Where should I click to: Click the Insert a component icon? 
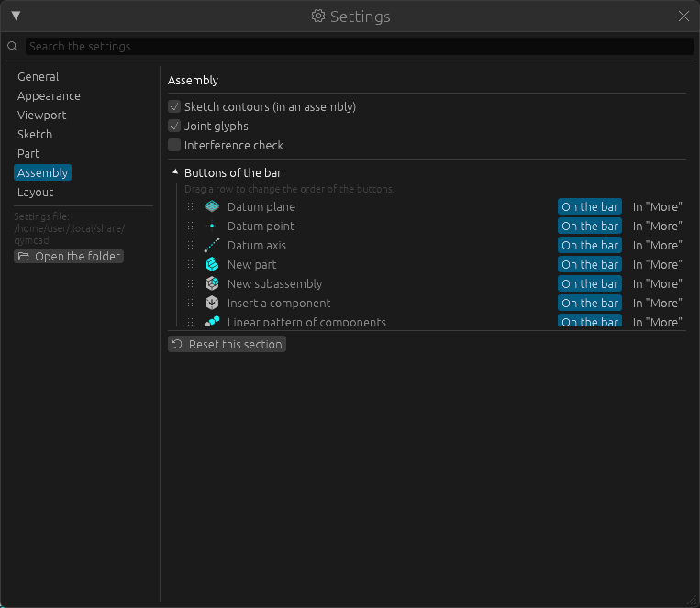click(212, 303)
